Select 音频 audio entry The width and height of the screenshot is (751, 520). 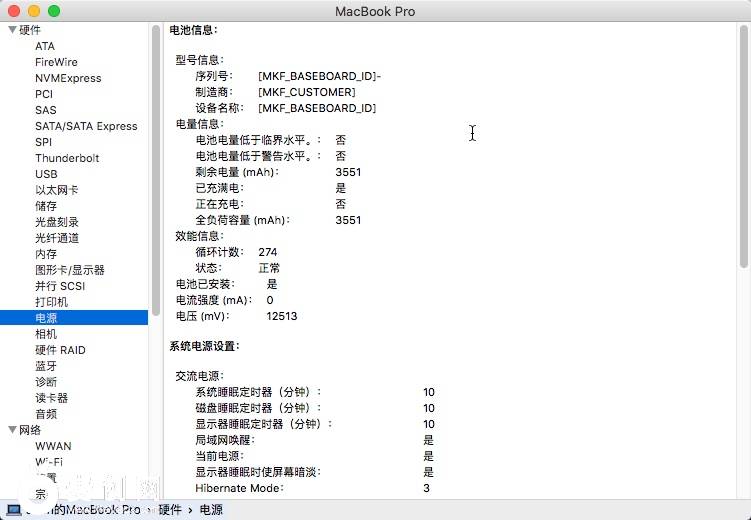click(x=46, y=414)
